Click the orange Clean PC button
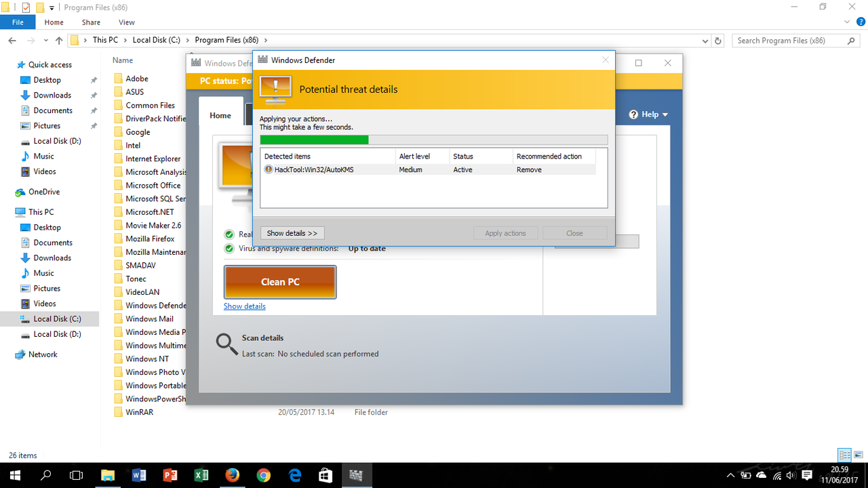The image size is (868, 488). pos(280,282)
